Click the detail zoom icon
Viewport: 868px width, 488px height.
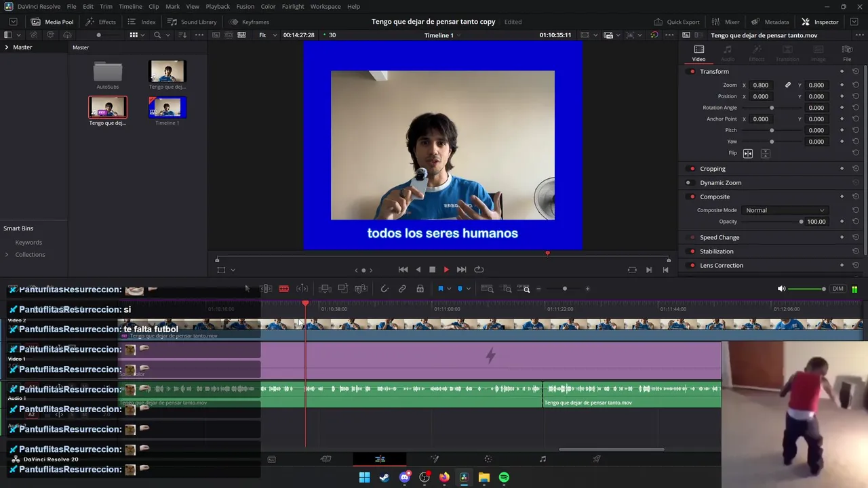click(x=507, y=289)
